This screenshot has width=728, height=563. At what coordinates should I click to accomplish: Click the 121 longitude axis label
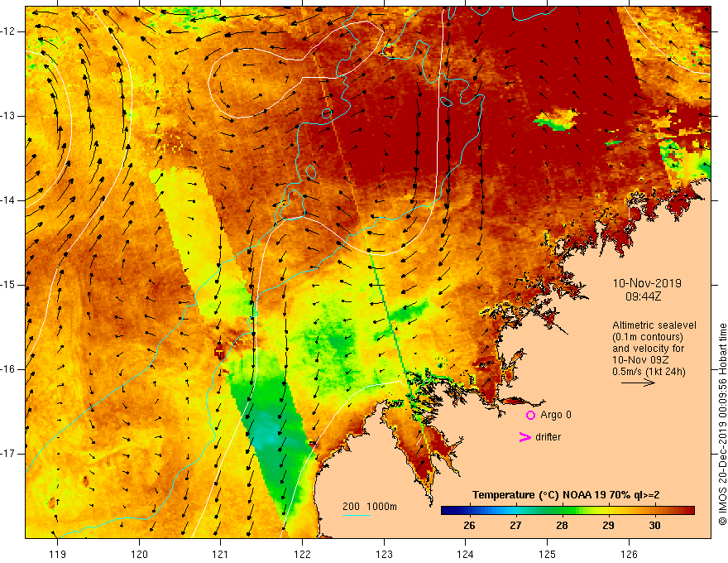[x=221, y=554]
